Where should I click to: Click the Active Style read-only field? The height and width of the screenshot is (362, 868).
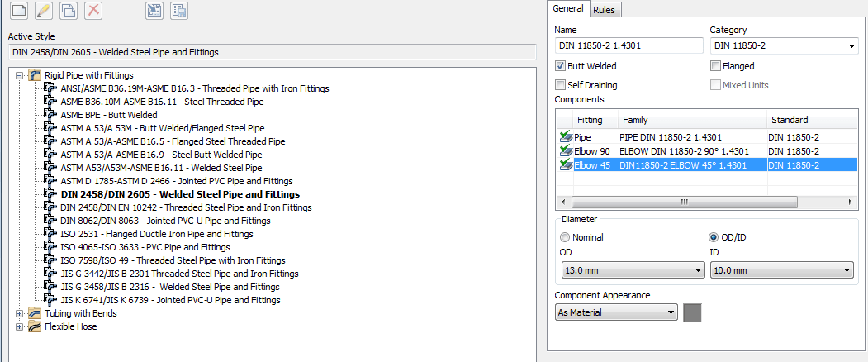[273, 52]
